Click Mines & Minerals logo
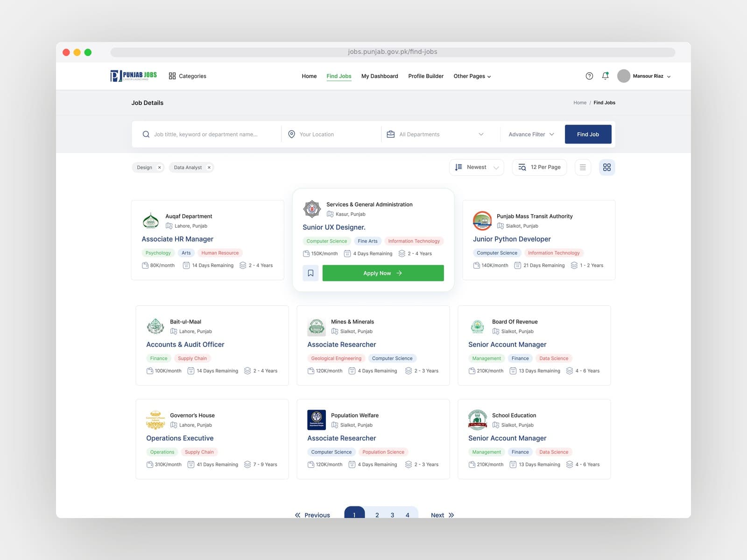Image resolution: width=747 pixels, height=560 pixels. pos(317,327)
